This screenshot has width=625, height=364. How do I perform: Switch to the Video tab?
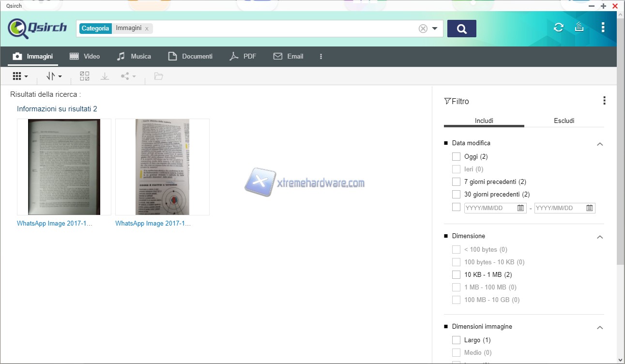pos(85,56)
